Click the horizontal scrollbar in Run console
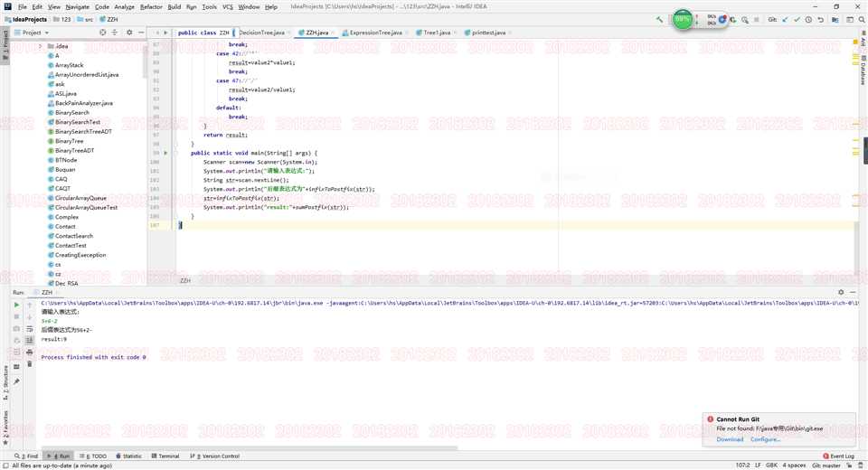 [250, 448]
